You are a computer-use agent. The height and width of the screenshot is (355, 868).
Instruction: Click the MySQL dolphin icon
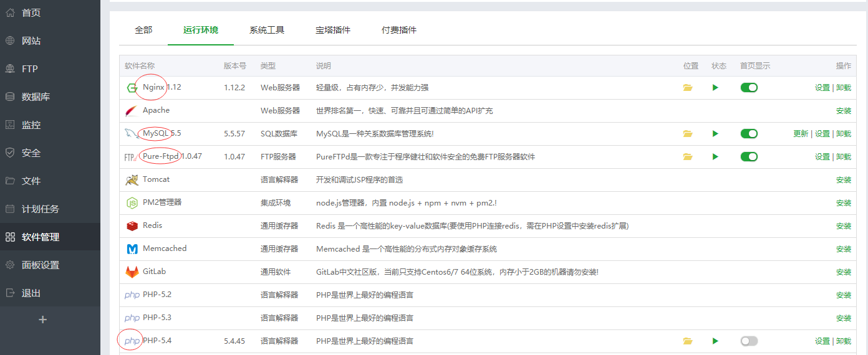(x=132, y=133)
